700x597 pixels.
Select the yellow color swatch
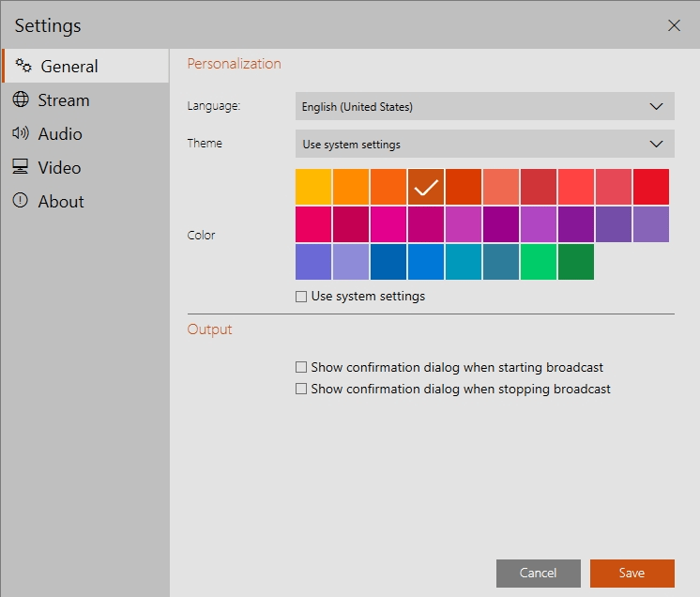point(313,187)
